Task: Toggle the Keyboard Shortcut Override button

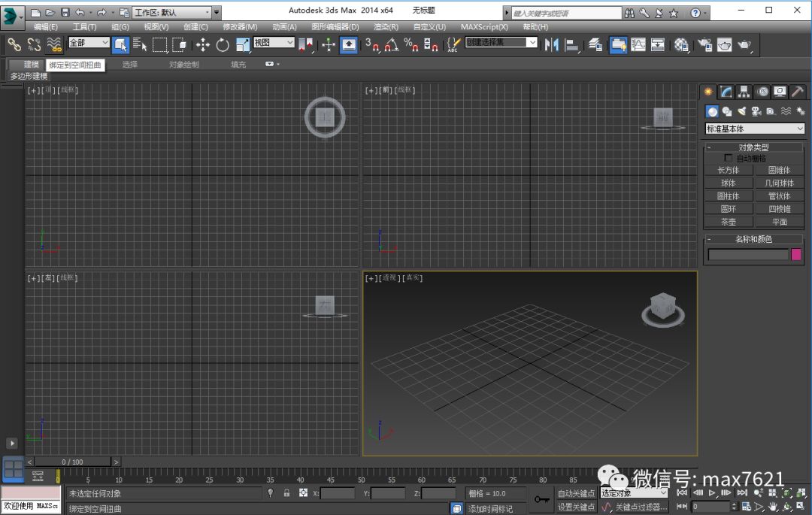Action: (x=349, y=45)
